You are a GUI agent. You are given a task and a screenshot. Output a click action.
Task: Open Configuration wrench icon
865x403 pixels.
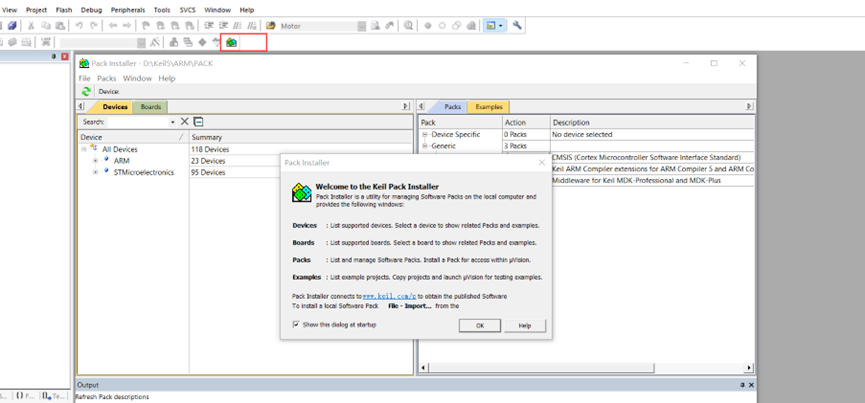coord(517,25)
